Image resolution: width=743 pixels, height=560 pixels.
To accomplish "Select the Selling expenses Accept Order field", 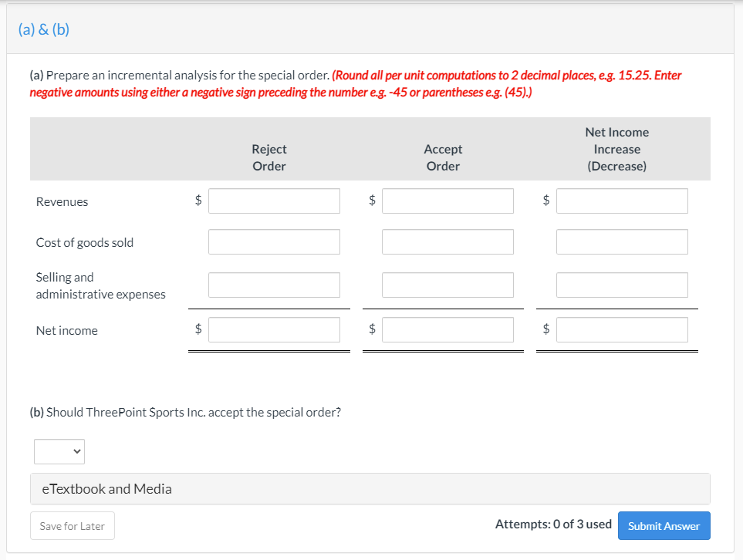I will click(447, 285).
